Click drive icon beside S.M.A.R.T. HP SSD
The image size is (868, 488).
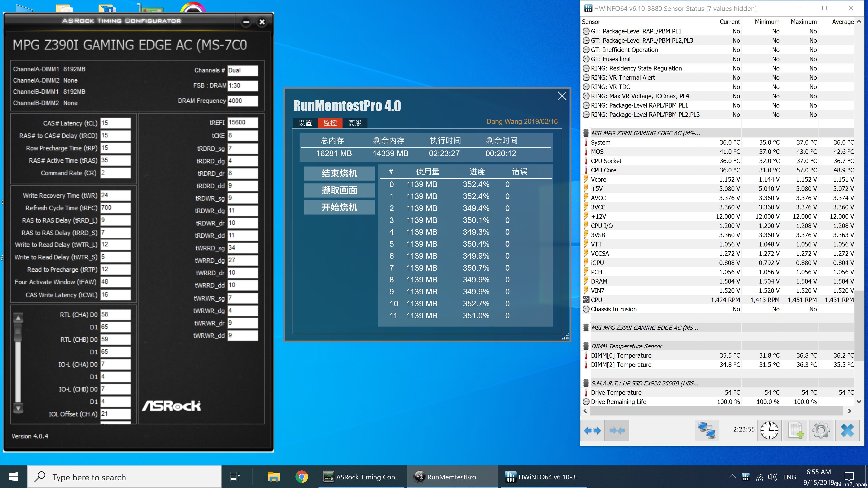[586, 383]
